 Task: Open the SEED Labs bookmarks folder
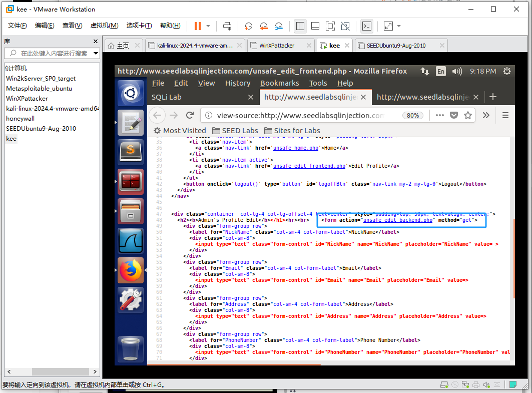click(235, 131)
